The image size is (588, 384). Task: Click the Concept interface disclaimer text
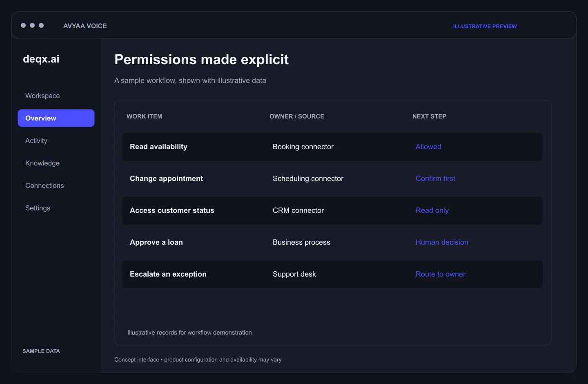(198, 359)
